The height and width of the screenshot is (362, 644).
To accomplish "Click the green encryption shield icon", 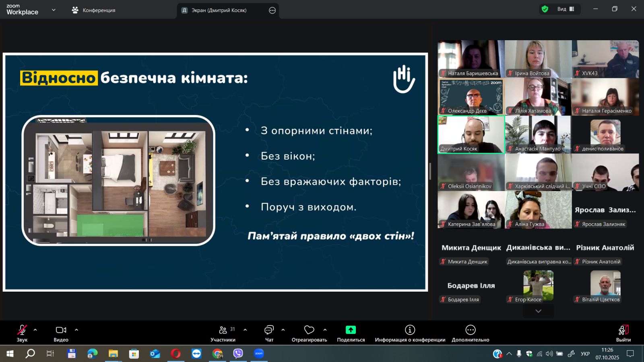I will [x=545, y=9].
